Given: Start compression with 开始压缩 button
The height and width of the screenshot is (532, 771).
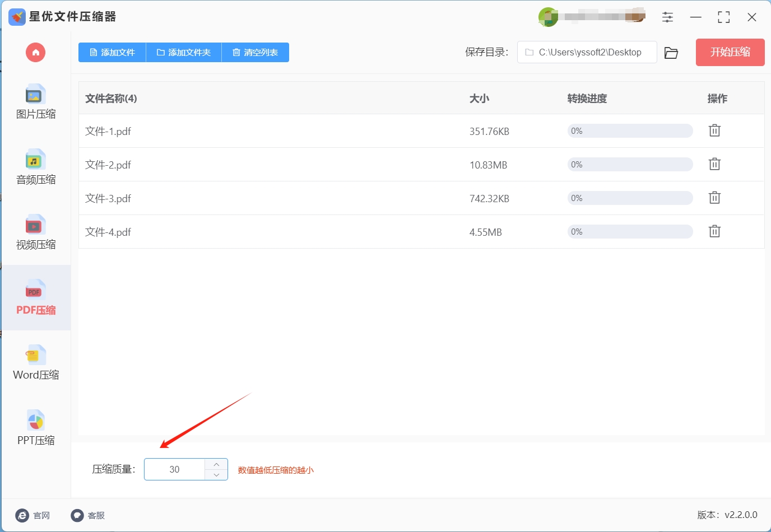Looking at the screenshot, I should (x=730, y=52).
